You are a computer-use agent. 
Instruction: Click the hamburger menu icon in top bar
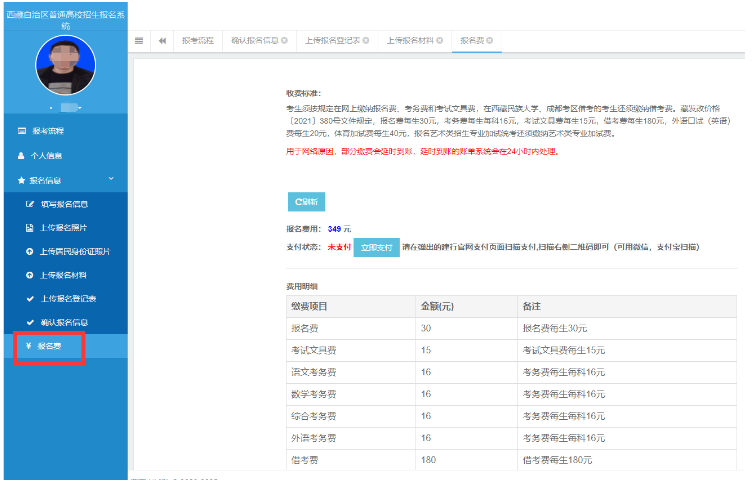pyautogui.click(x=139, y=41)
